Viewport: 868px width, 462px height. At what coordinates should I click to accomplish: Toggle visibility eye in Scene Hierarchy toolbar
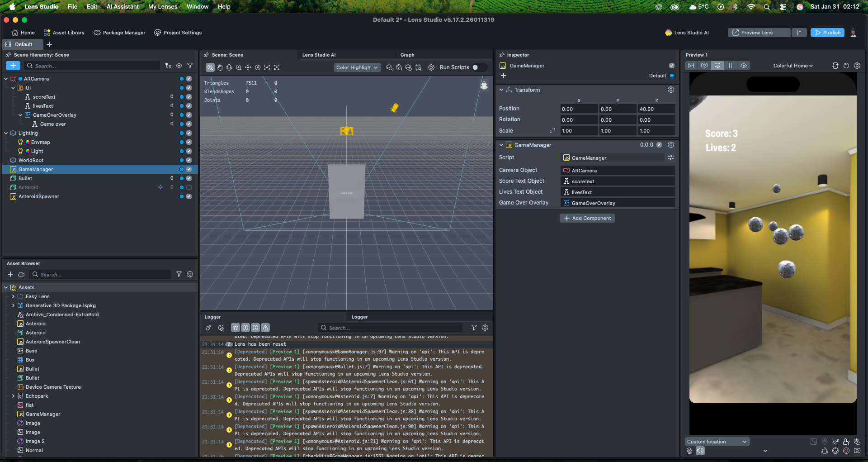pyautogui.click(x=179, y=66)
